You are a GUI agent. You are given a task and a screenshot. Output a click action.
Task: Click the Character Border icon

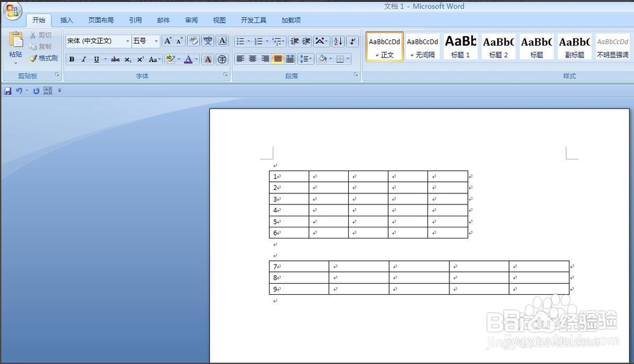(x=222, y=41)
